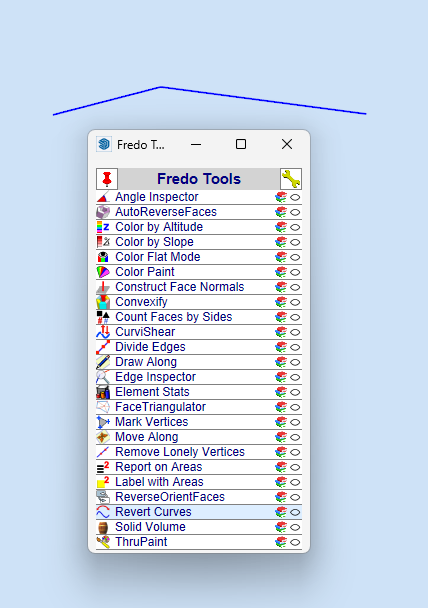Maximize the Fredo Tools window
The height and width of the screenshot is (608, 428).
(241, 144)
